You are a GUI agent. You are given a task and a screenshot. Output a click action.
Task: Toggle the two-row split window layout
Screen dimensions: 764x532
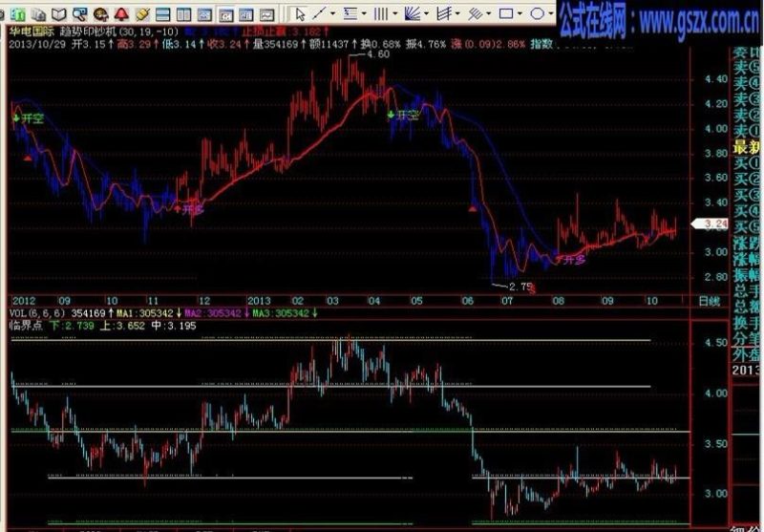click(x=162, y=14)
